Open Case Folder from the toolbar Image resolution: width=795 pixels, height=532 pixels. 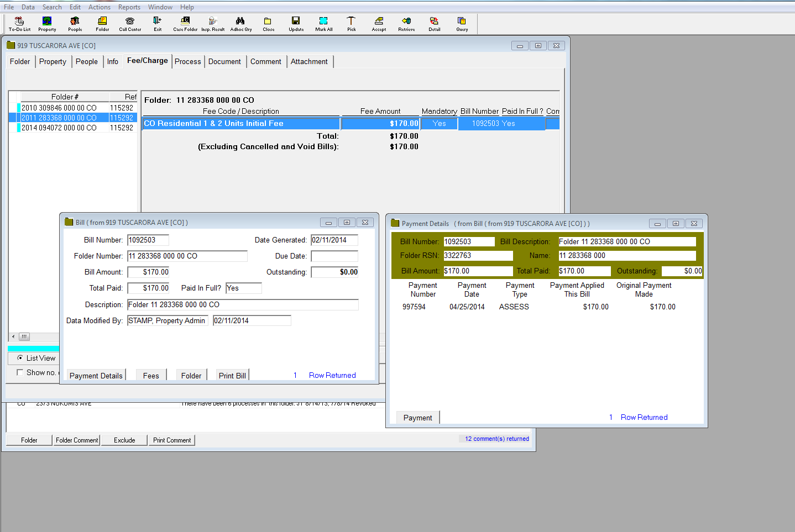(x=185, y=23)
